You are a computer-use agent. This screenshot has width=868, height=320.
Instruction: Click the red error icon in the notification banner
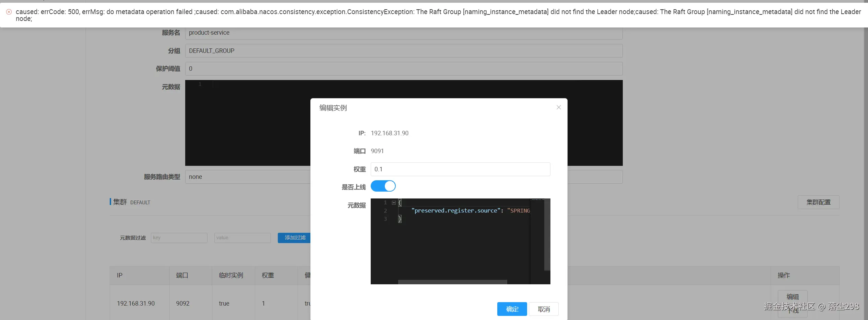(9, 12)
